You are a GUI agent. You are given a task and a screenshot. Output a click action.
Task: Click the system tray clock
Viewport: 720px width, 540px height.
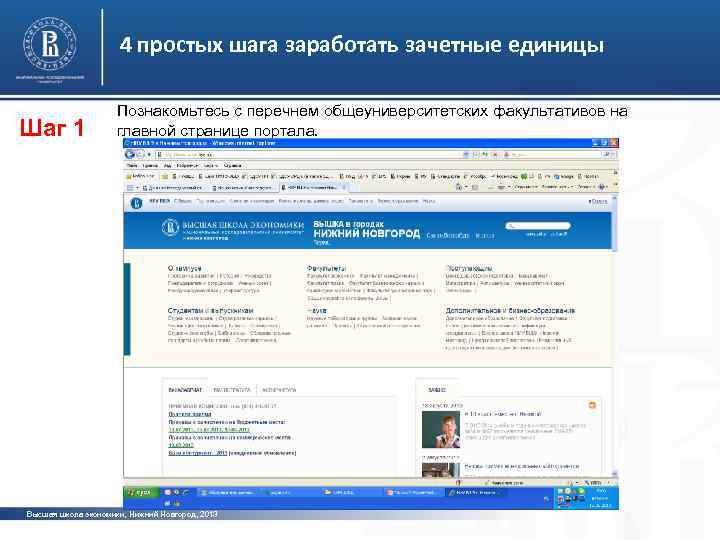tap(601, 498)
